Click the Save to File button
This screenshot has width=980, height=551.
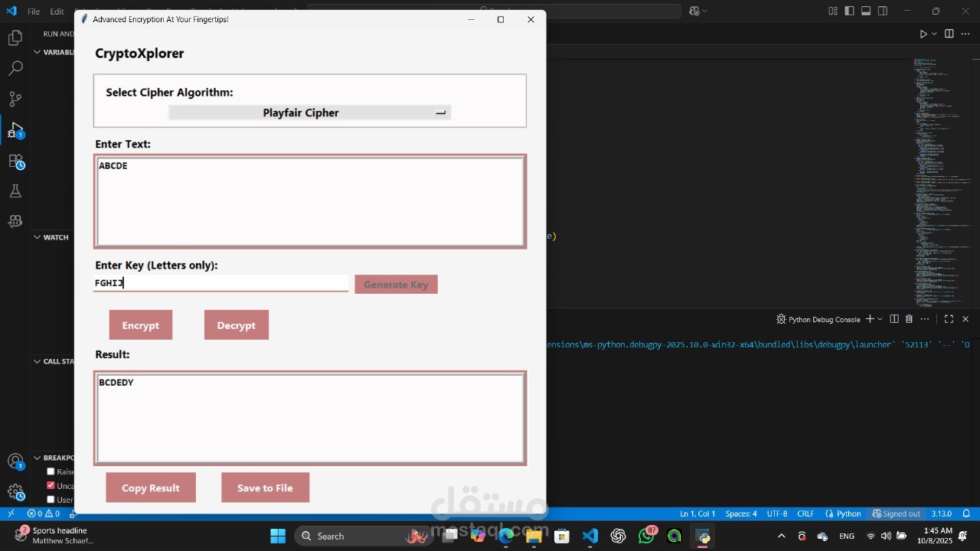265,487
